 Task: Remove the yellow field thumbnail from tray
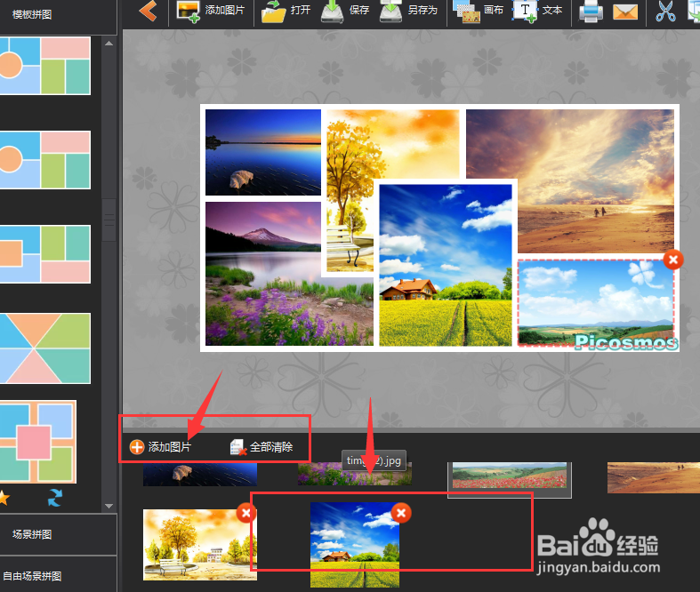[x=401, y=513]
